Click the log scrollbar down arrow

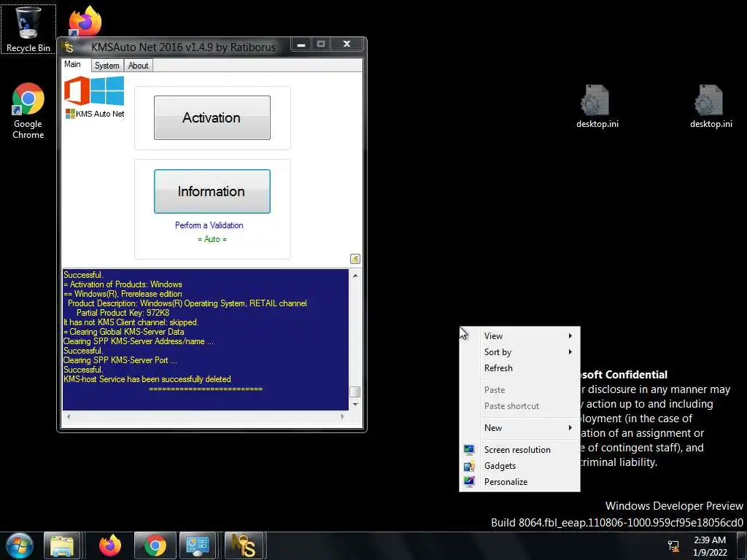click(x=355, y=404)
